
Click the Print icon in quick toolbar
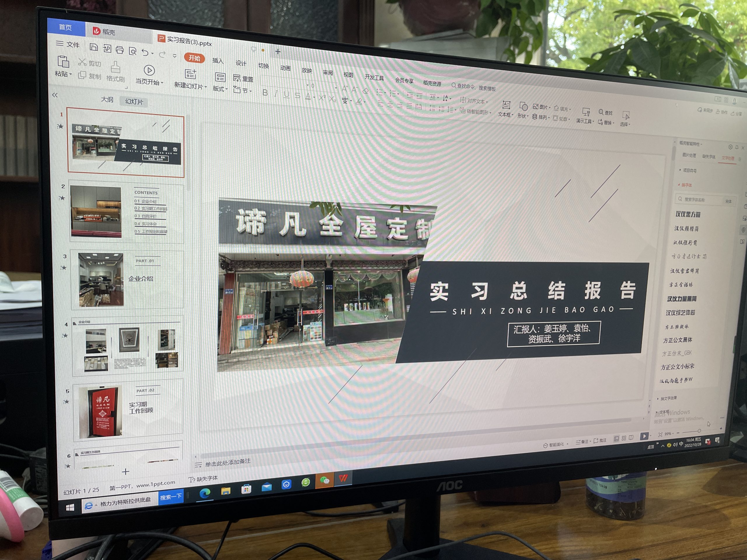pos(120,50)
